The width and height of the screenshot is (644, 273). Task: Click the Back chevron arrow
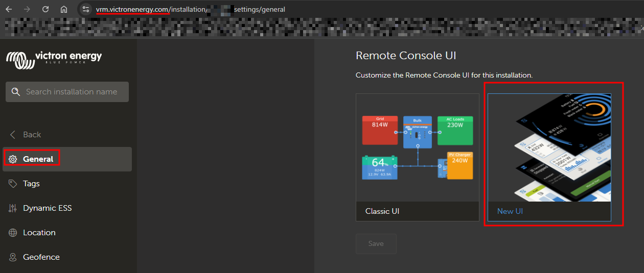[x=13, y=135]
